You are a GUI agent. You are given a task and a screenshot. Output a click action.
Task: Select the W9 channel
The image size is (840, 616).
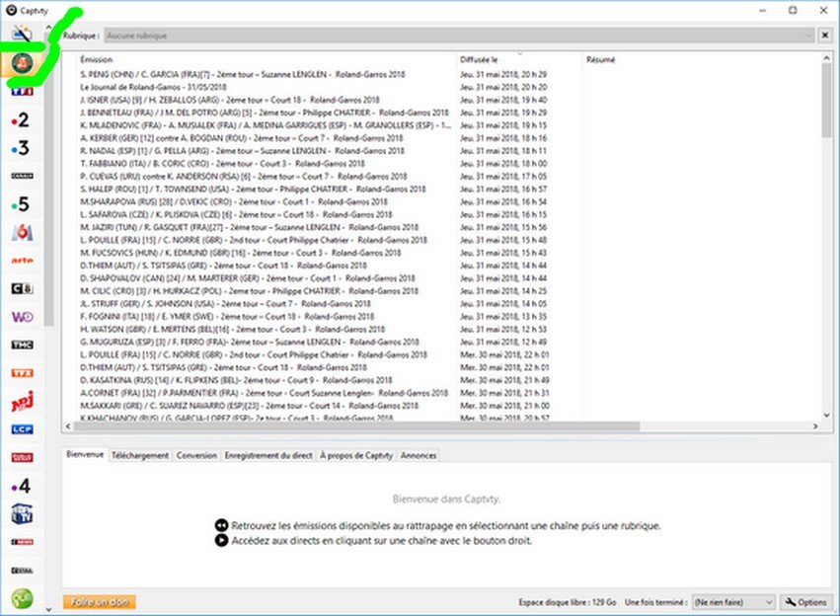pyautogui.click(x=22, y=317)
